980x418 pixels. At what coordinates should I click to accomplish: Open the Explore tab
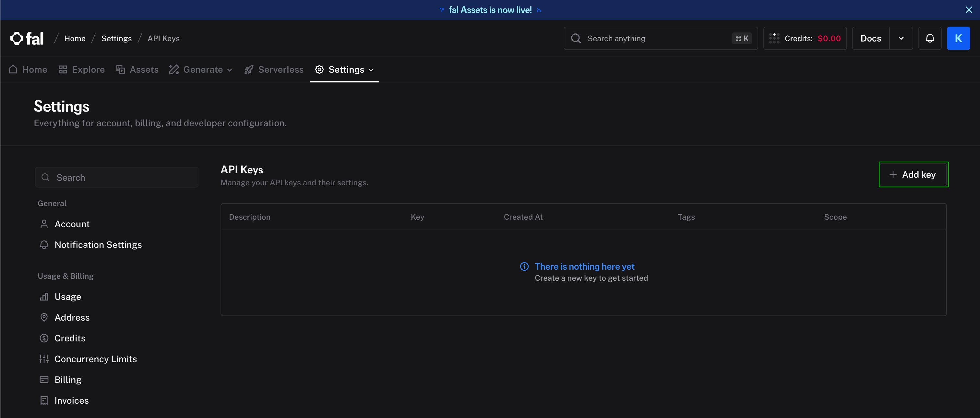click(x=81, y=69)
